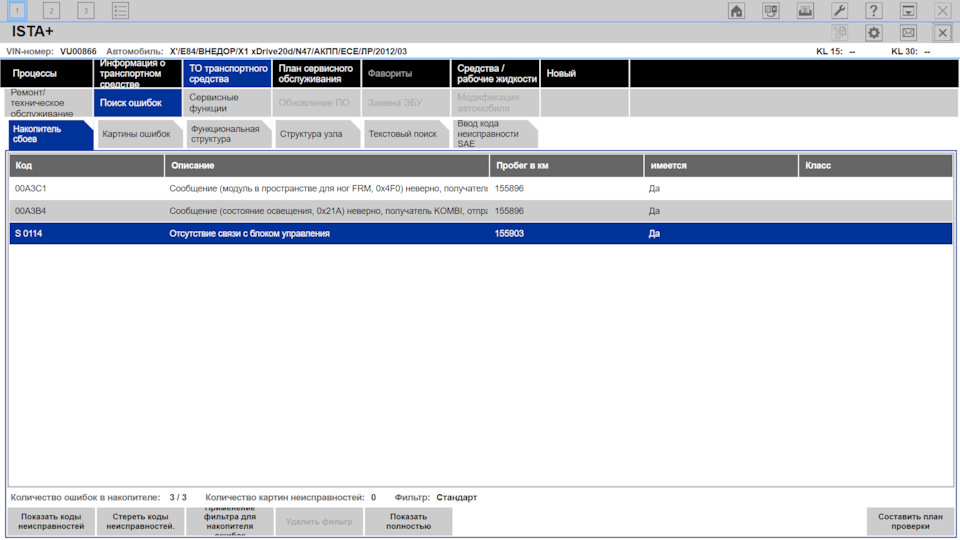960x540 pixels.
Task: Click the filter value Стандарт
Action: [x=457, y=497]
